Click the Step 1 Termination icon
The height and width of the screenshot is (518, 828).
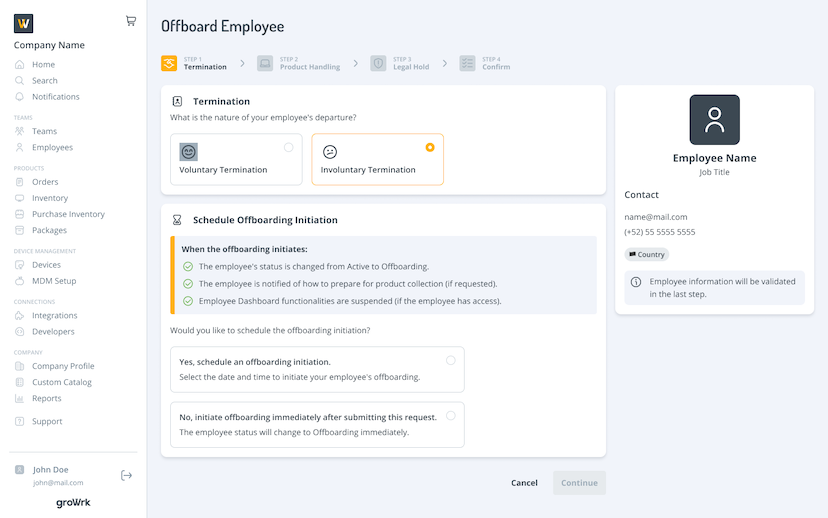(169, 63)
